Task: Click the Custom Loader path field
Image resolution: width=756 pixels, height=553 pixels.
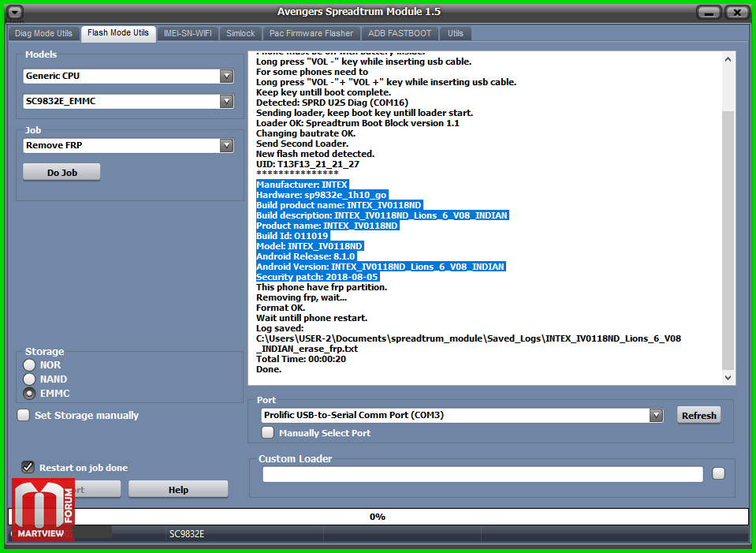Action: [x=482, y=474]
